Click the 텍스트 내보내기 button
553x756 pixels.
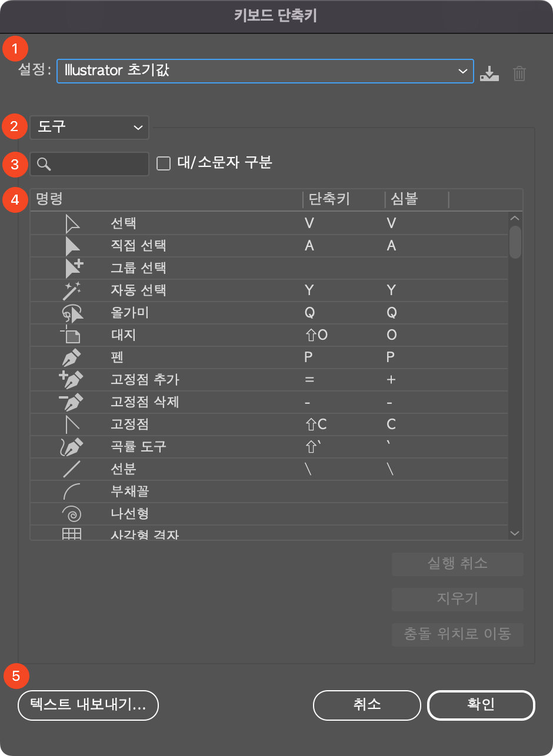(x=88, y=705)
